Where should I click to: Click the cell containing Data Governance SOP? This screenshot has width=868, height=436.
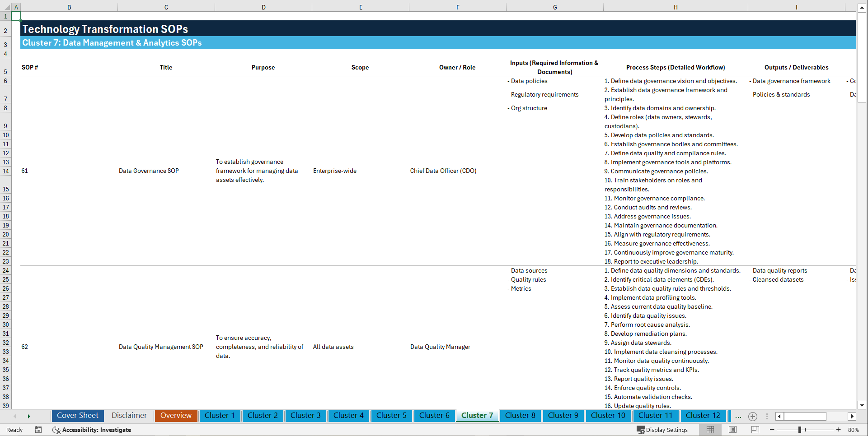149,171
